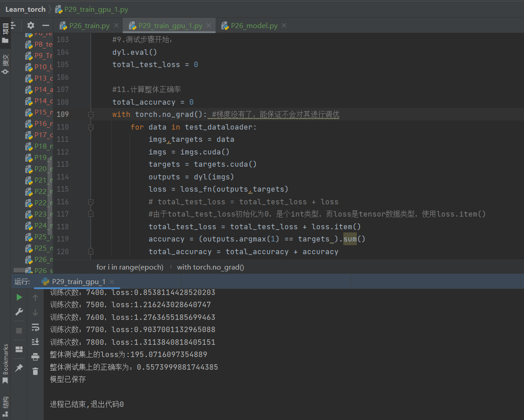Viewport: 524px width, 420px height.
Task: Click the P29_train_gpu_1.py breadcrumb in navigation bar
Action: 92,10
